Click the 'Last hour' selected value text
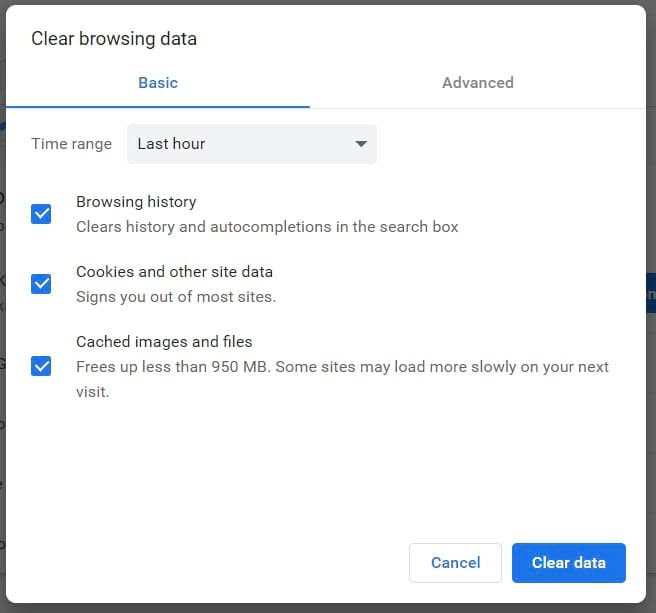This screenshot has height=613, width=656. point(171,144)
